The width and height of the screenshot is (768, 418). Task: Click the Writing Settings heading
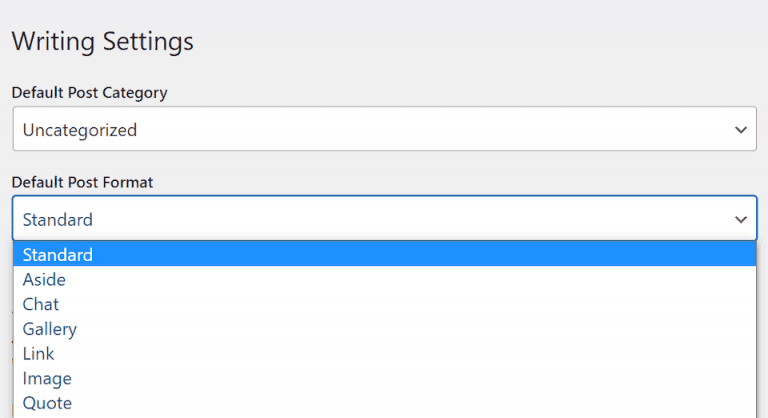point(102,42)
